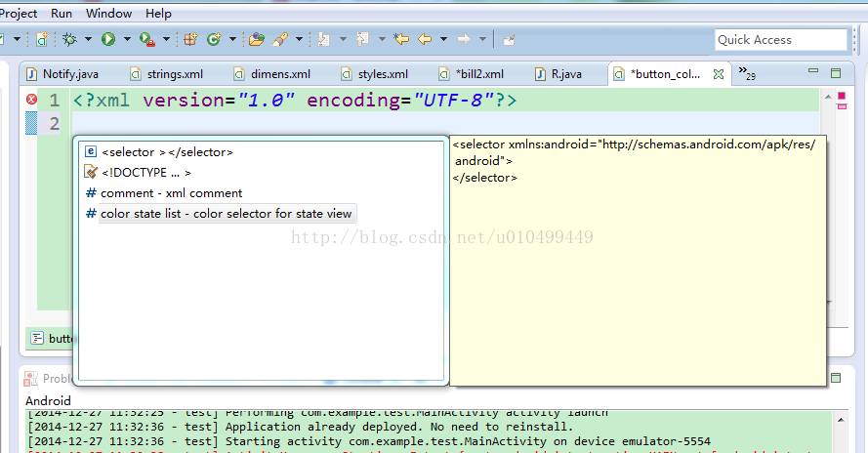Select the <!DOCTYPE ... > suggestion
The height and width of the screenshot is (453, 868).
(x=260, y=172)
